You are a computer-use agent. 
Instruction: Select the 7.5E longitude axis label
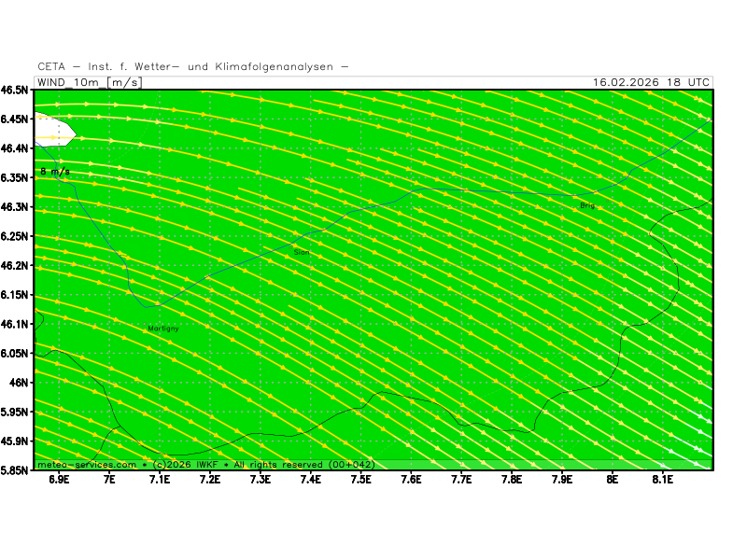361,480
